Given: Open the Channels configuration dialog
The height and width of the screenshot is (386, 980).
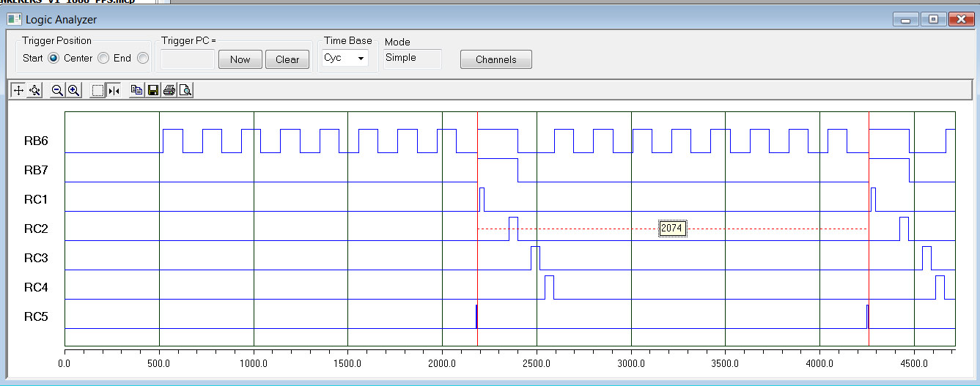Looking at the screenshot, I should point(495,59).
